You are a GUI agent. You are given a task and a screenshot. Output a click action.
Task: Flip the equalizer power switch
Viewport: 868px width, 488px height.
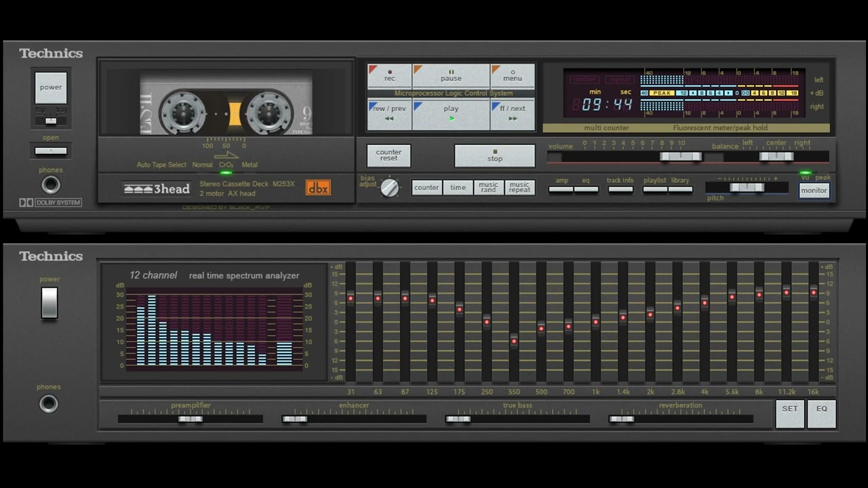click(x=50, y=303)
